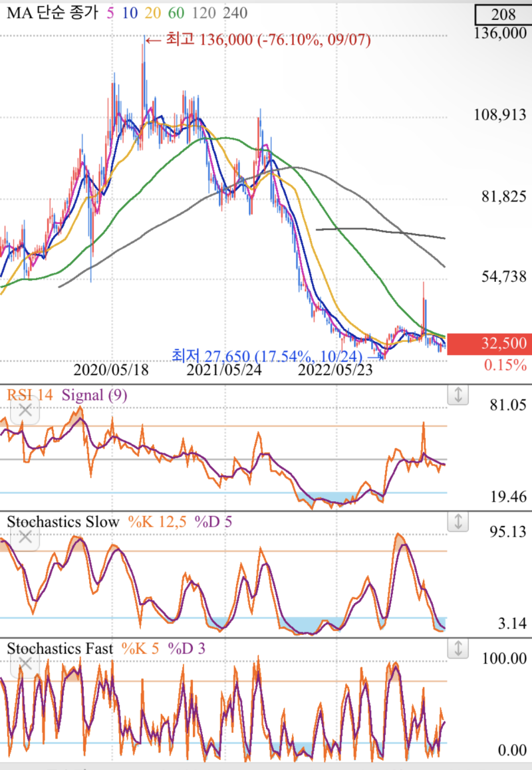Click the Signal (9) label
This screenshot has width=532, height=770.
click(x=94, y=395)
